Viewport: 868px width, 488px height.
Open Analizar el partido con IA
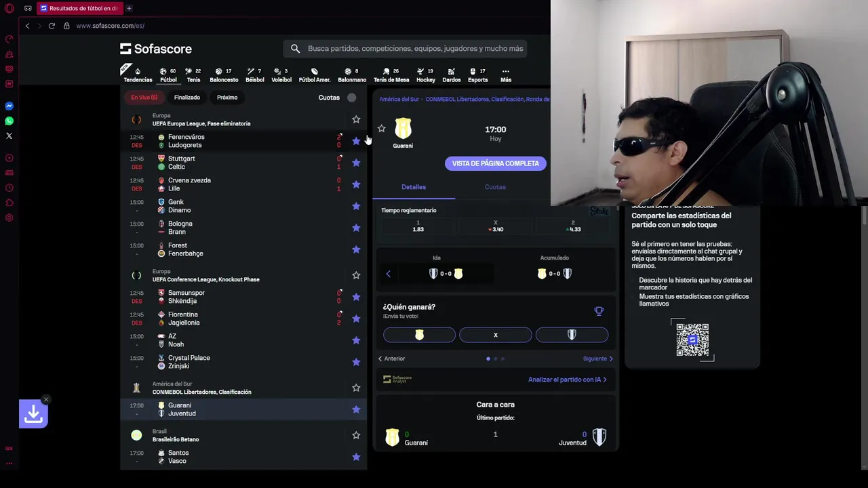click(x=568, y=380)
